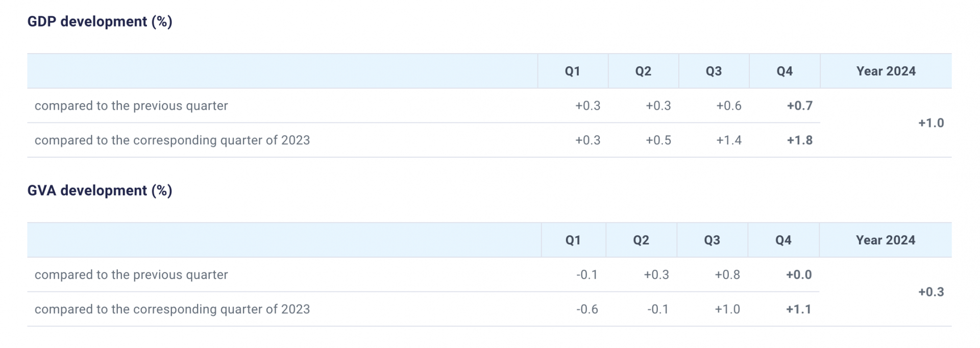980x348 pixels.
Task: Click the bold +0.0 GVA Q4 value
Action: coord(798,275)
